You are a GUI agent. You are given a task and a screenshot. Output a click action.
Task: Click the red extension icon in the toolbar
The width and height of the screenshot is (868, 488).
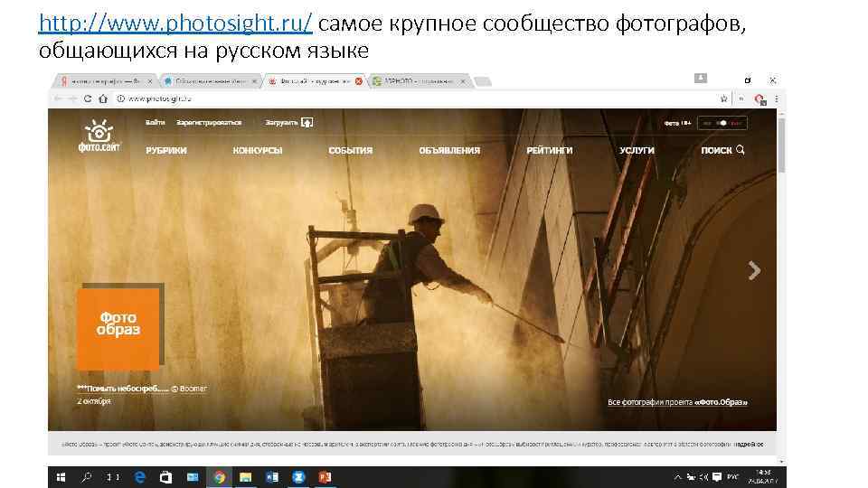point(759,99)
